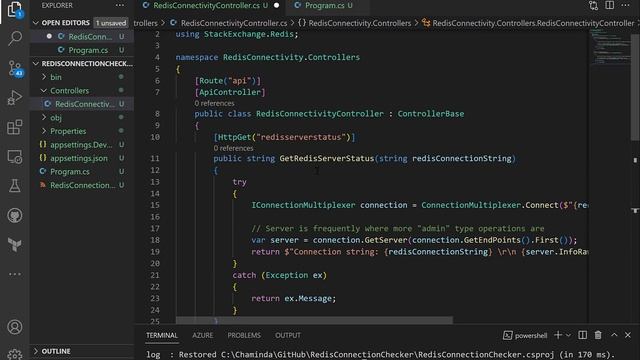Image resolution: width=640 pixels, height=360 pixels.
Task: Click the "redisserverstatus" route string
Action: point(301,137)
